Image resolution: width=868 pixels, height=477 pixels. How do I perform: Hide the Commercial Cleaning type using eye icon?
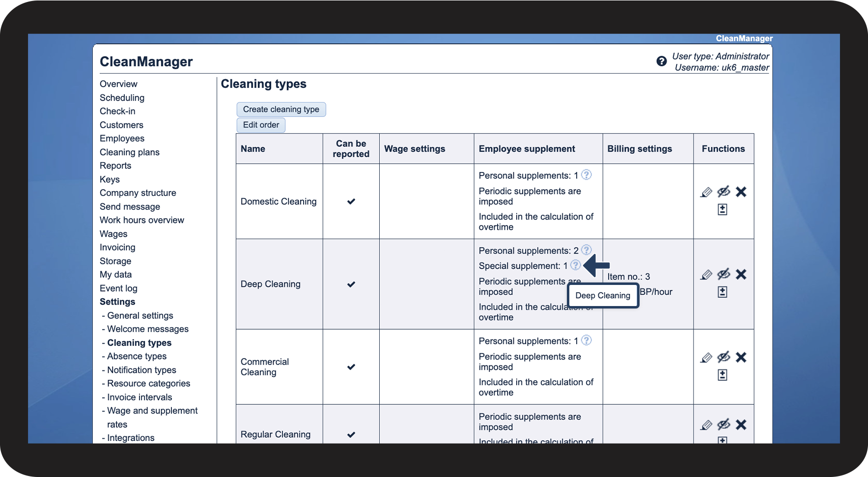[x=724, y=357]
